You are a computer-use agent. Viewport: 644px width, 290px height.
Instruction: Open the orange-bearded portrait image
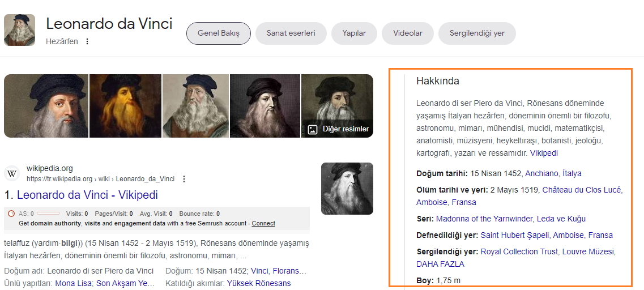pos(125,105)
